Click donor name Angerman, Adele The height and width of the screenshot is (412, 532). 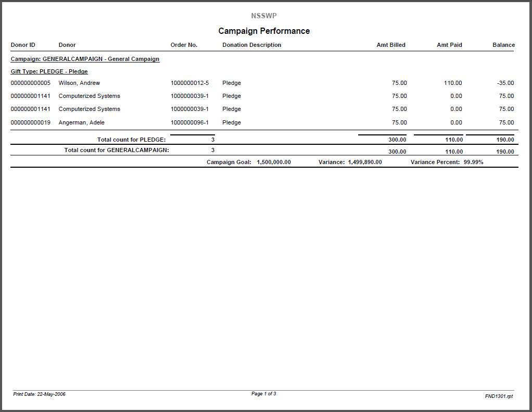click(81, 122)
